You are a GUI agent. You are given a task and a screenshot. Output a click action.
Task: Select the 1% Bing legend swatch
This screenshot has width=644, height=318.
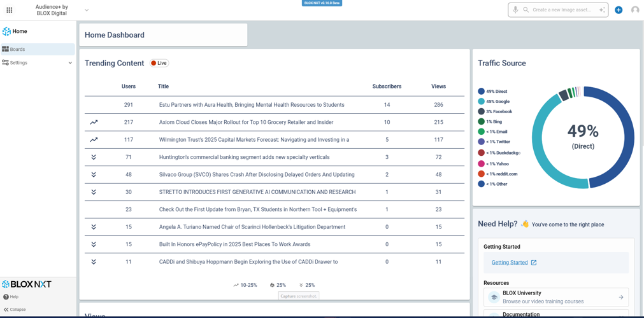(x=481, y=121)
